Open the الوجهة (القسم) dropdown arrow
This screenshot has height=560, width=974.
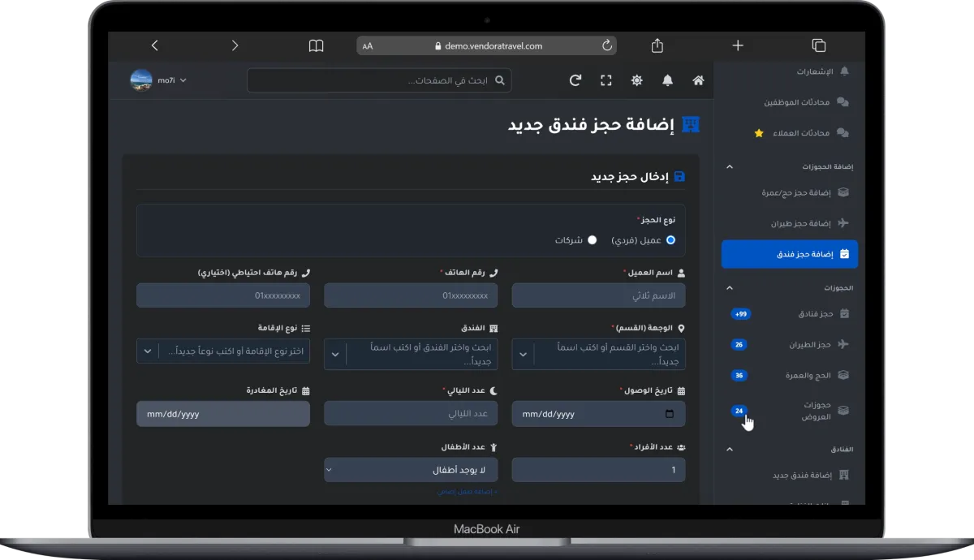point(523,355)
